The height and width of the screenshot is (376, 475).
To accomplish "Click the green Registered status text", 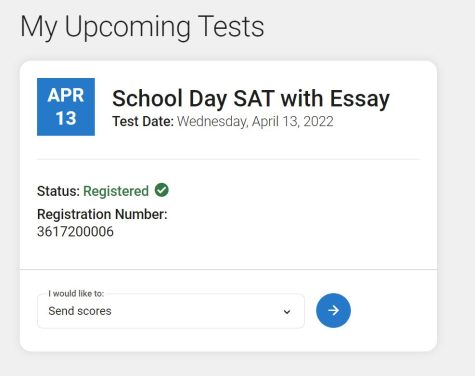I will coord(116,191).
